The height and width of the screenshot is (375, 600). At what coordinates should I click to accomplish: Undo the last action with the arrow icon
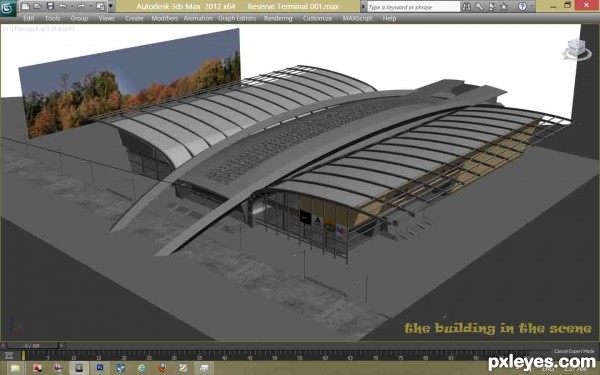tap(63, 6)
